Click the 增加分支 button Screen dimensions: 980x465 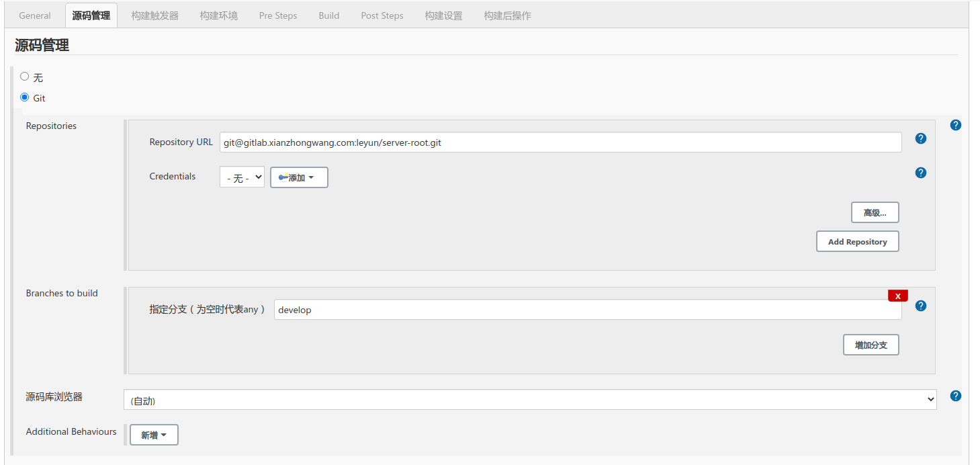[871, 345]
